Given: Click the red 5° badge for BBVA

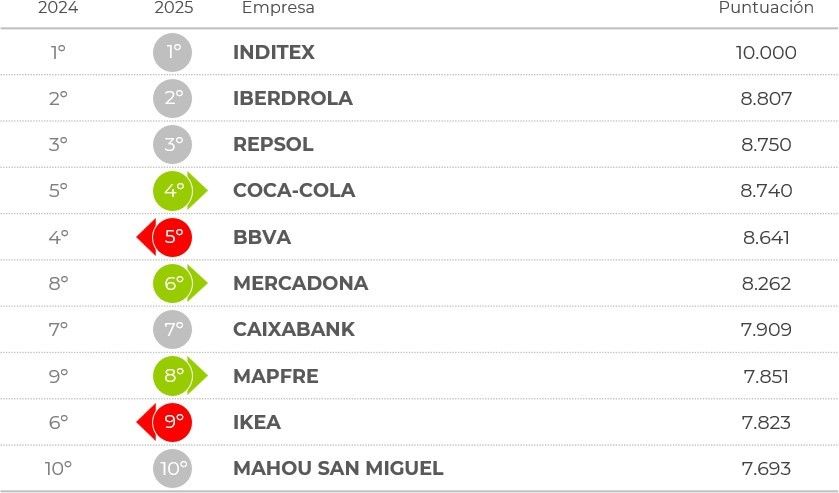Looking at the screenshot, I should [172, 237].
